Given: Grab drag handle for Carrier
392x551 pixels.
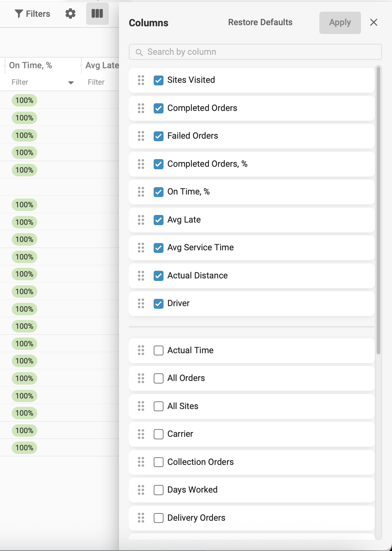Looking at the screenshot, I should pyautogui.click(x=141, y=434).
